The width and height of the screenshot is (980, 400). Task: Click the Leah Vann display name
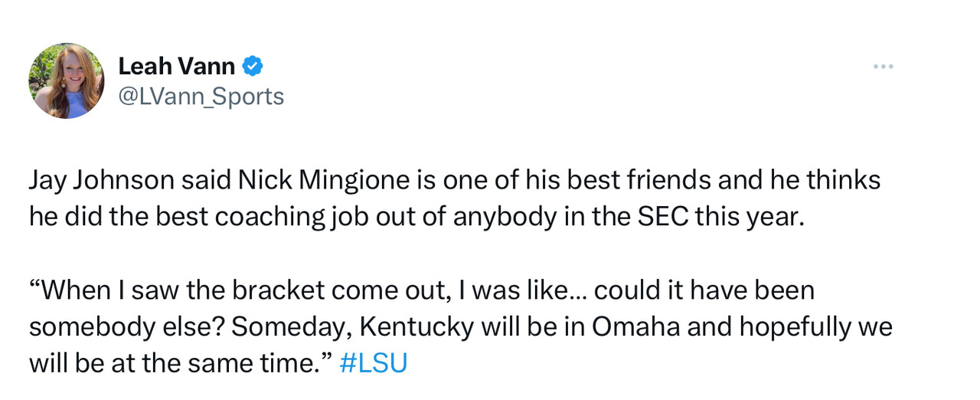(x=176, y=67)
